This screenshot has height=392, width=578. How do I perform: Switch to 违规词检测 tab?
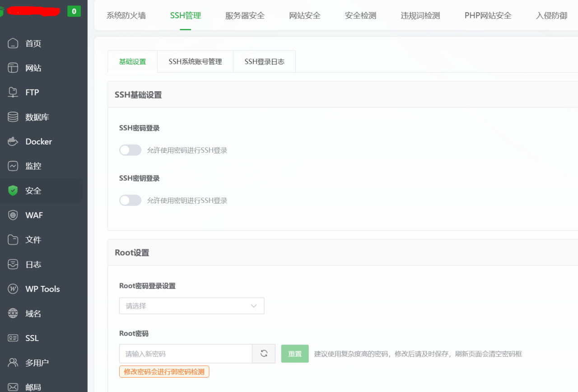[x=420, y=15]
